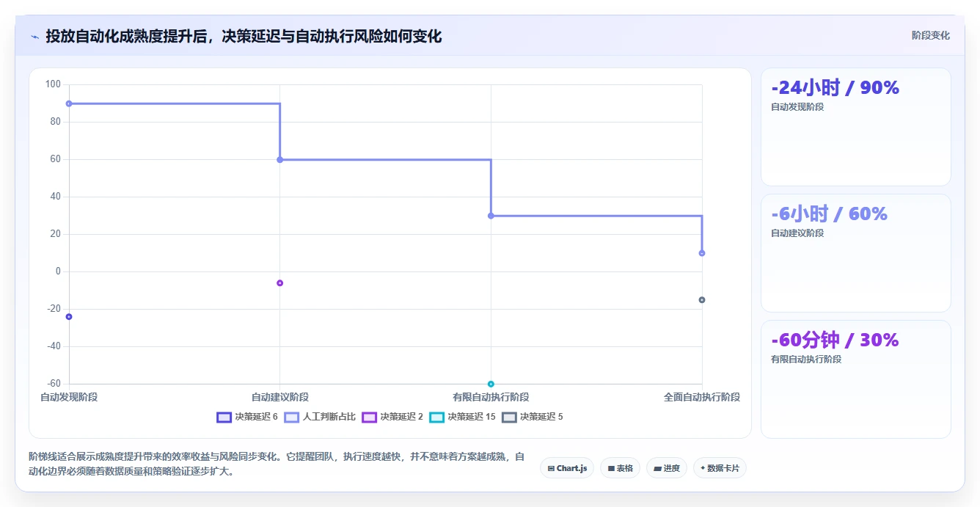This screenshot has width=980, height=507.
Task: Click the 自动发现阶段 axis label
Action: (69, 397)
